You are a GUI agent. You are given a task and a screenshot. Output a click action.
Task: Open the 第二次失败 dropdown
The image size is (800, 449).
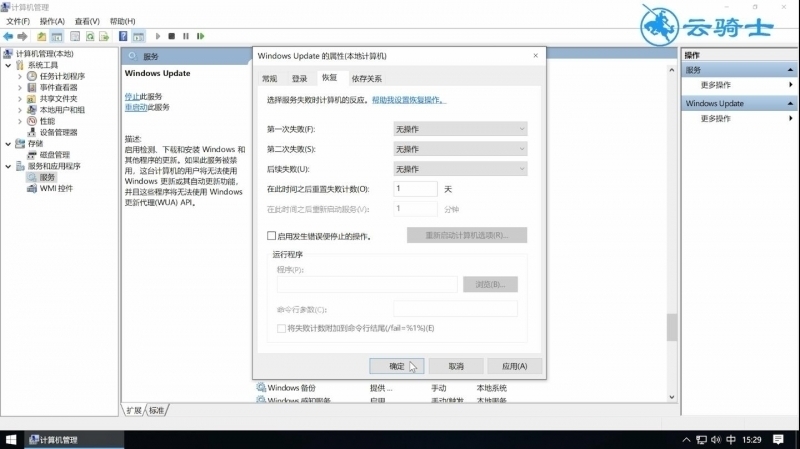460,149
